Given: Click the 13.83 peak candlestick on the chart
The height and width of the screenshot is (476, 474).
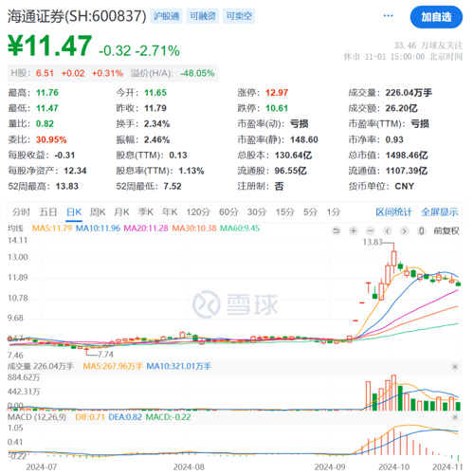Looking at the screenshot, I should [393, 258].
